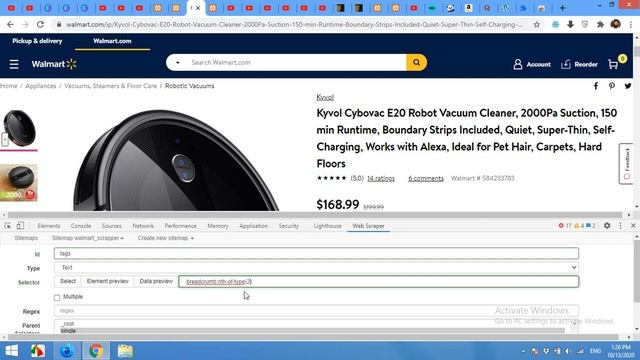Open the Feedback side tab

[626, 163]
